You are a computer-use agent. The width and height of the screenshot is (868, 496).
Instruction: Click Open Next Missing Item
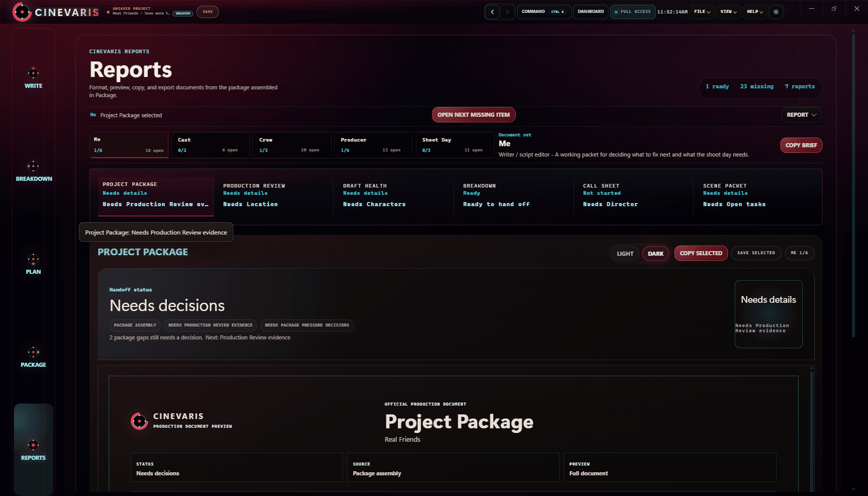pyautogui.click(x=473, y=115)
